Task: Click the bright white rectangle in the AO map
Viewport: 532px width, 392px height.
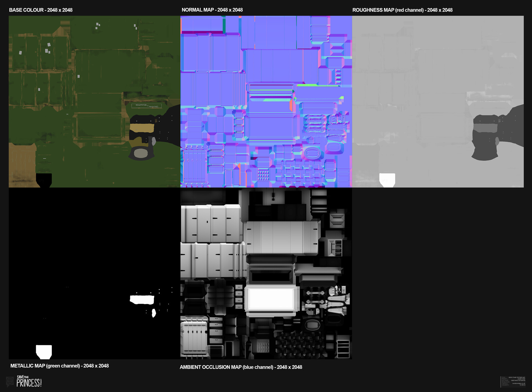Action: pos(271,299)
